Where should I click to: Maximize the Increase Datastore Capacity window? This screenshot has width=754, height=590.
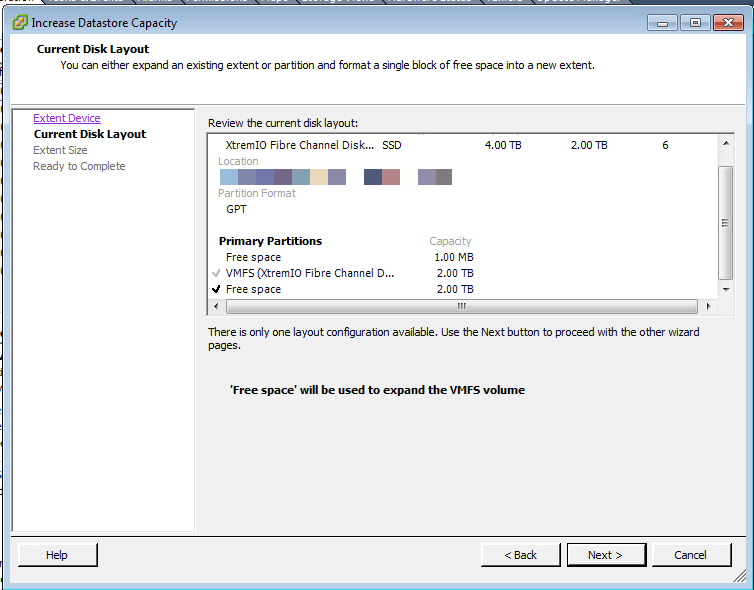(695, 22)
